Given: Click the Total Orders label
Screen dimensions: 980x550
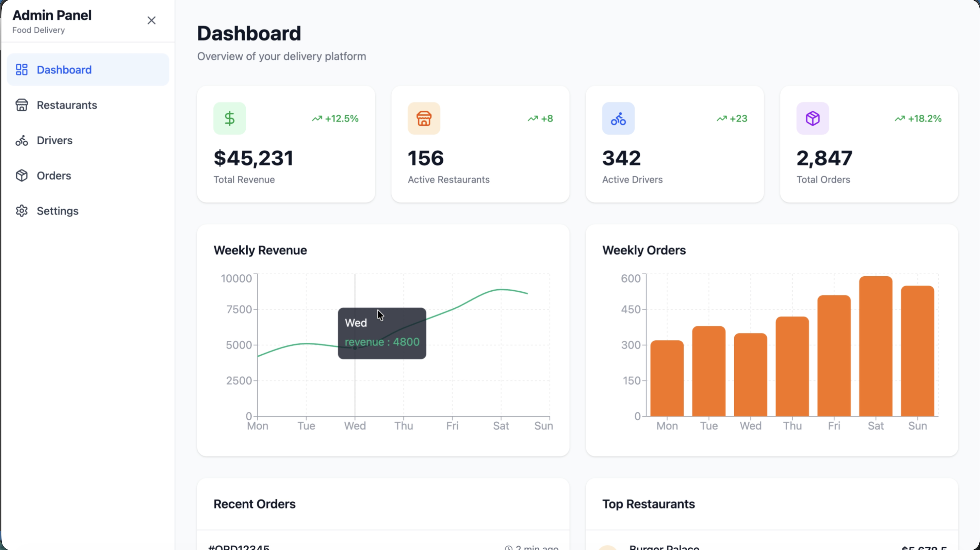Looking at the screenshot, I should [x=823, y=180].
